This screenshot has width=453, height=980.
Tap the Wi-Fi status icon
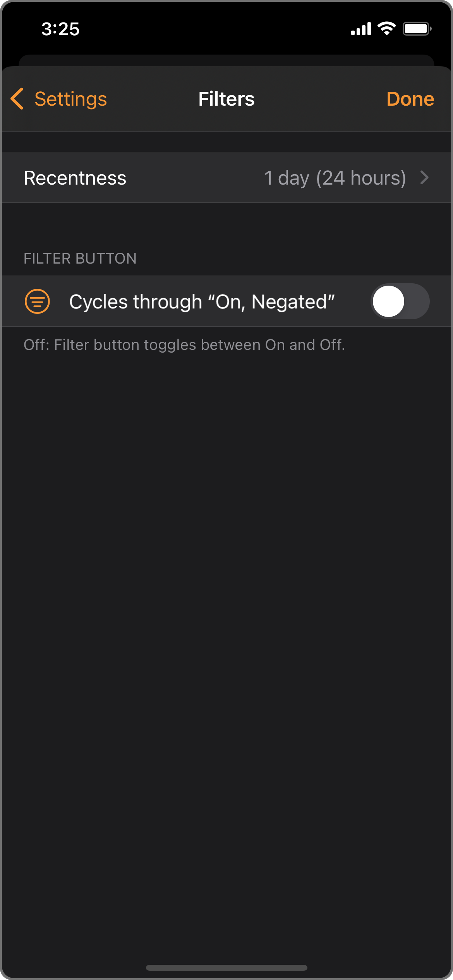pyautogui.click(x=386, y=29)
